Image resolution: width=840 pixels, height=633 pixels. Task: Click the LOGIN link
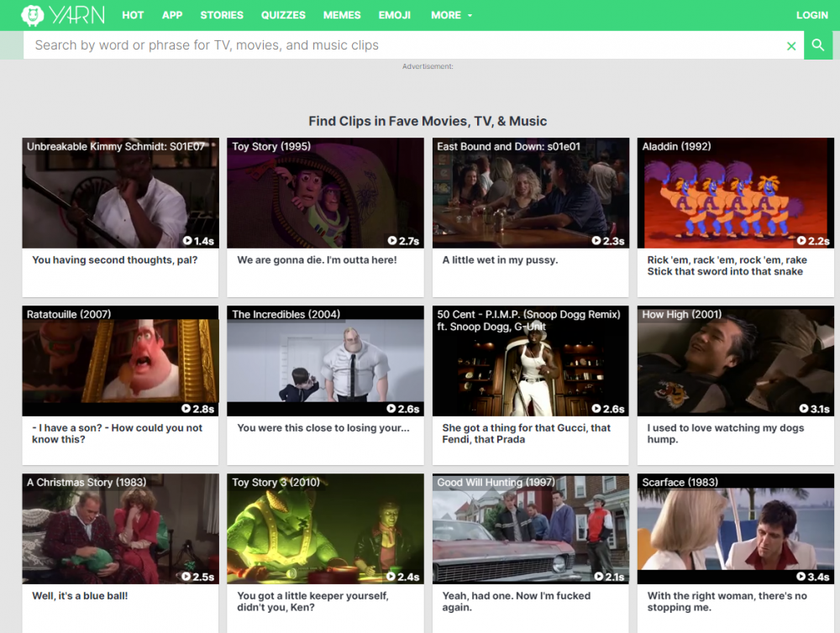[812, 15]
